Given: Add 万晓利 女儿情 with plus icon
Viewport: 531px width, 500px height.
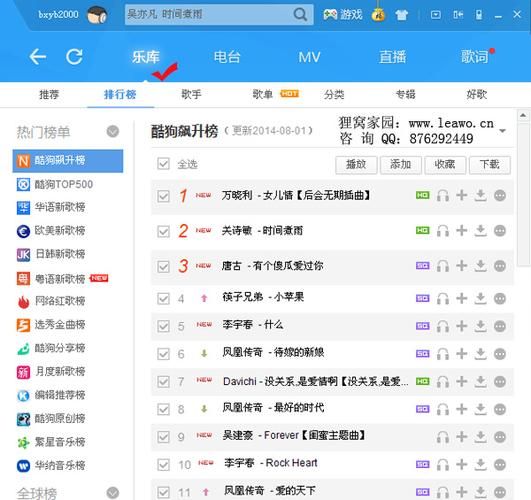Looking at the screenshot, I should point(462,195).
